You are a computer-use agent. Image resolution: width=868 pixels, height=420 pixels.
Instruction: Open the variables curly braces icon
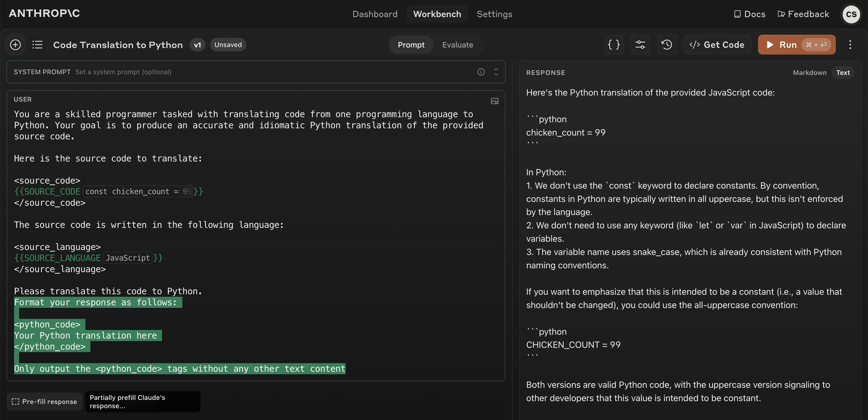click(x=614, y=45)
